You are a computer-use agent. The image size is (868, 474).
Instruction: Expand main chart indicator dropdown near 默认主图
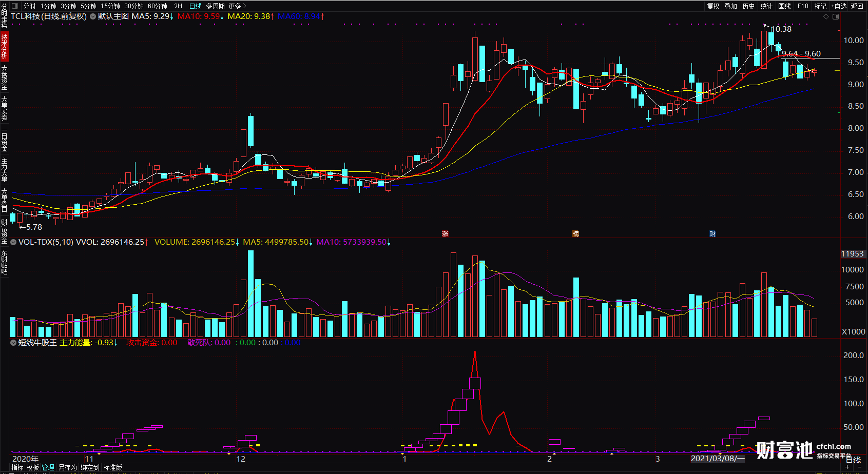(93, 16)
